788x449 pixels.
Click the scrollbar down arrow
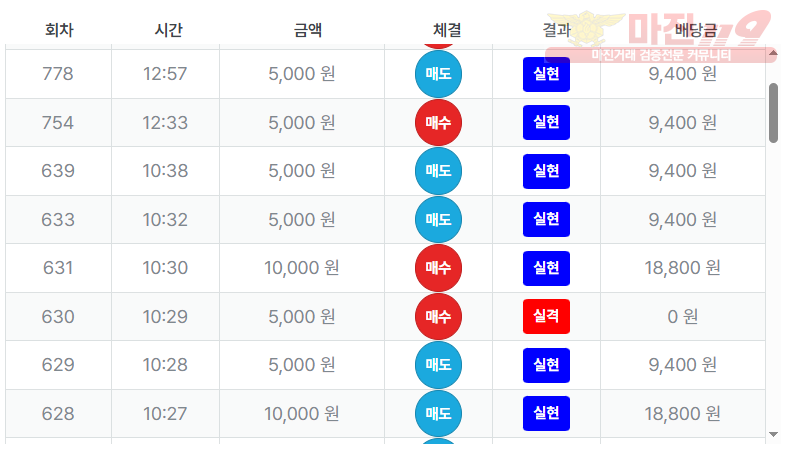pyautogui.click(x=773, y=434)
